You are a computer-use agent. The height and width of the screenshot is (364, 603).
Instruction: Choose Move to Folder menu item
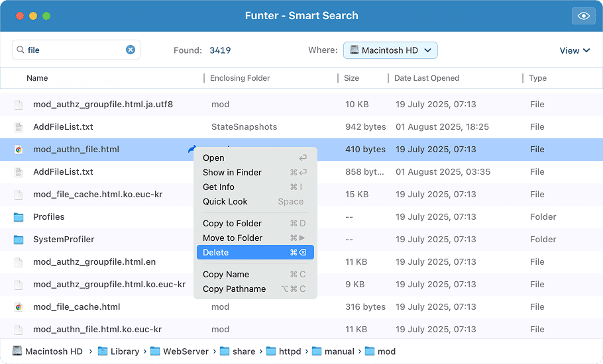[x=255, y=238]
